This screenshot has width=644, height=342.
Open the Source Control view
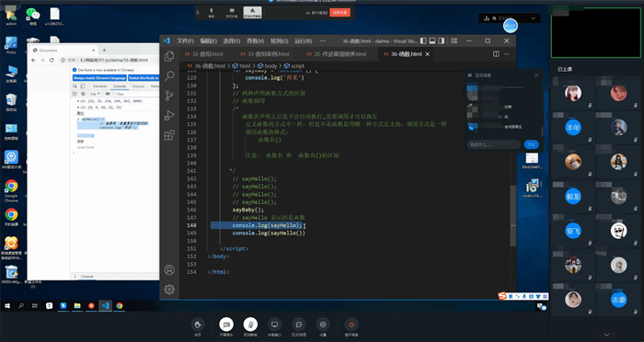pos(169,96)
